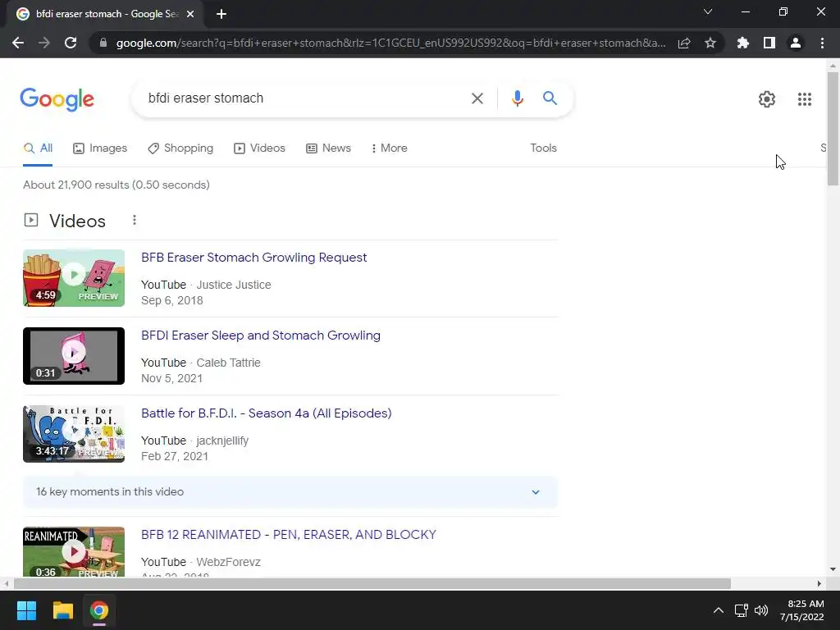The image size is (840, 630).
Task: Open Videos section three-dot options
Action: point(135,220)
